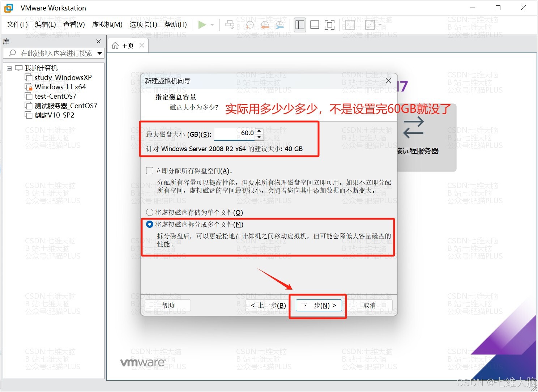This screenshot has width=538, height=392.
Task: Click the Revert Snapshot toolbar icon
Action: pos(265,25)
